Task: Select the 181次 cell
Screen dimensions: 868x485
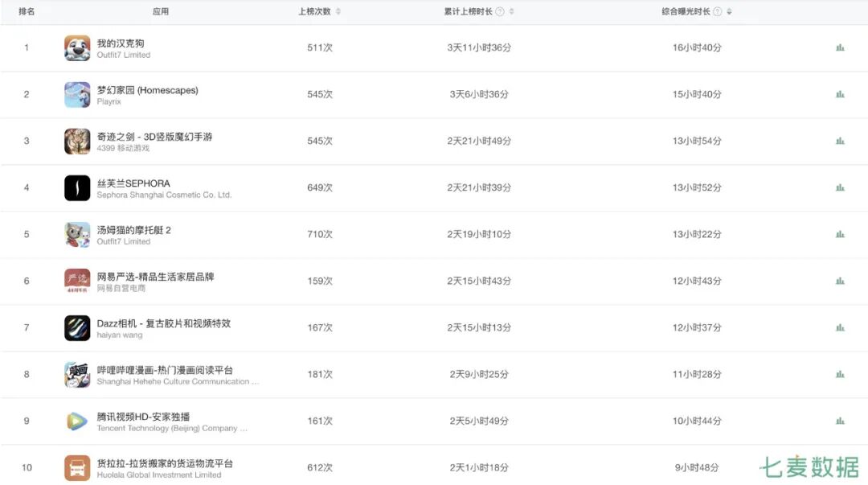Action: point(320,374)
